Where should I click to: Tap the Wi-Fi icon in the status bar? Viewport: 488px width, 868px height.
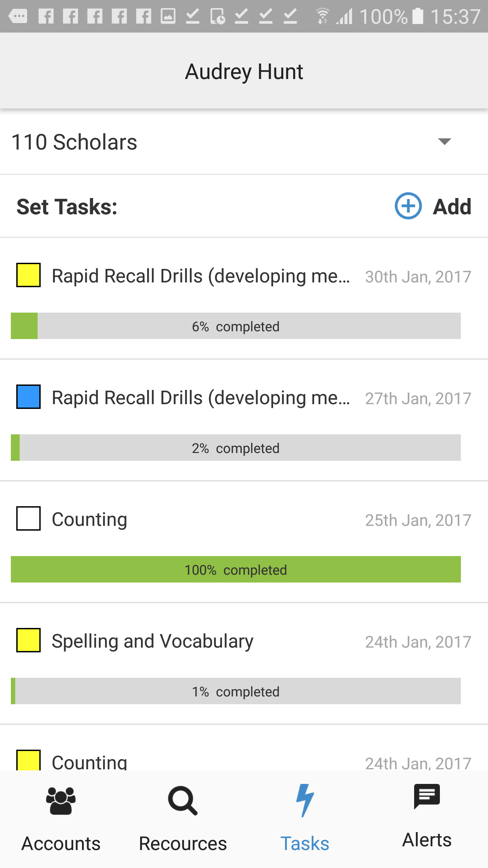(x=322, y=15)
